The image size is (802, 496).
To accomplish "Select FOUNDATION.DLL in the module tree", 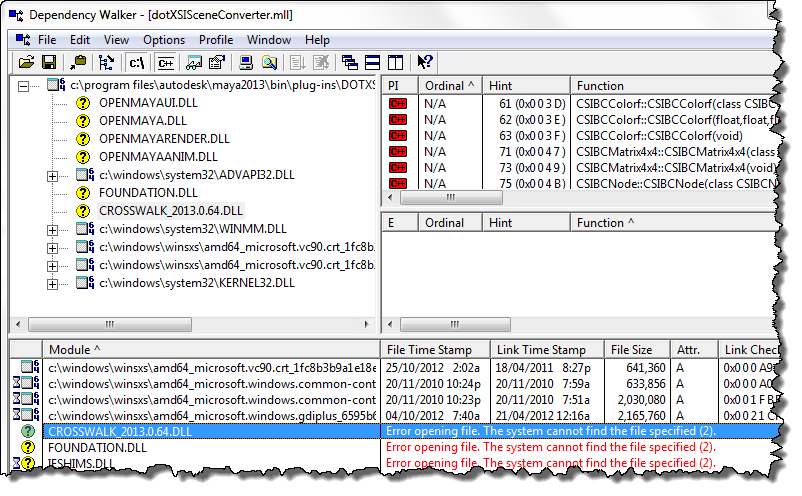I will pos(148,193).
